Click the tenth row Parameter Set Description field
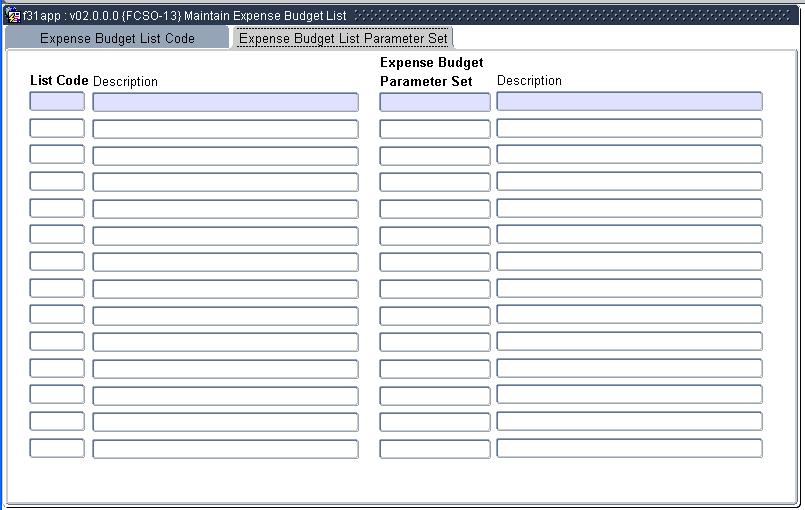This screenshot has width=805, height=510. click(629, 342)
